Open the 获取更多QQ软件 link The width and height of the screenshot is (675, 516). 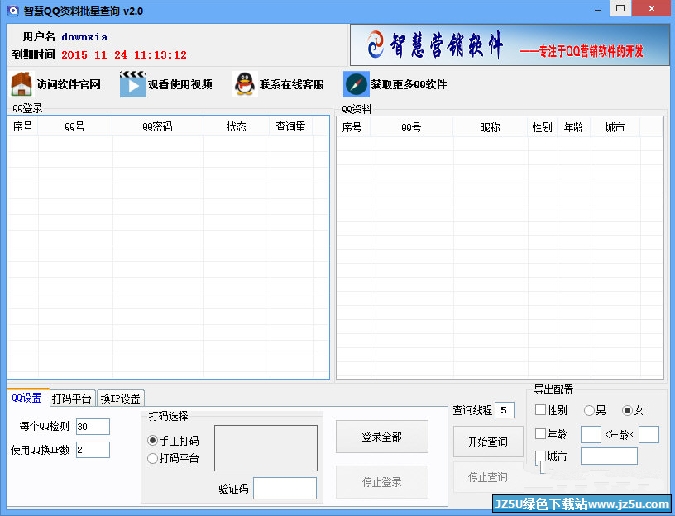coord(409,84)
